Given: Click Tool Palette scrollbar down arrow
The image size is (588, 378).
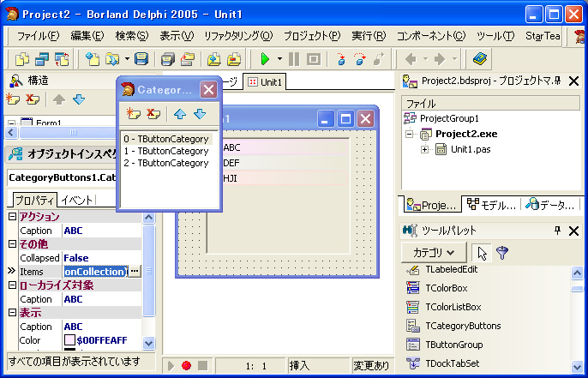Looking at the screenshot, I should click(577, 366).
